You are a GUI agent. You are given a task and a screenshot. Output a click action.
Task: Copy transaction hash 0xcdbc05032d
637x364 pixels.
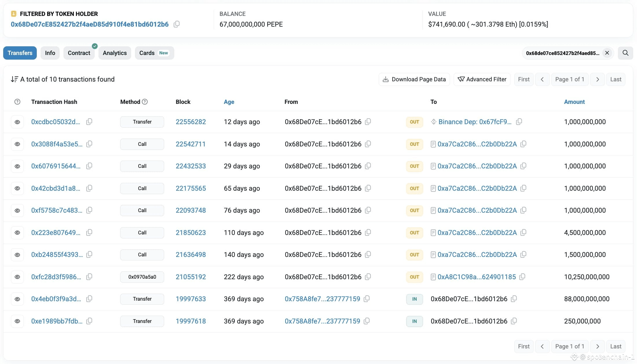point(89,122)
